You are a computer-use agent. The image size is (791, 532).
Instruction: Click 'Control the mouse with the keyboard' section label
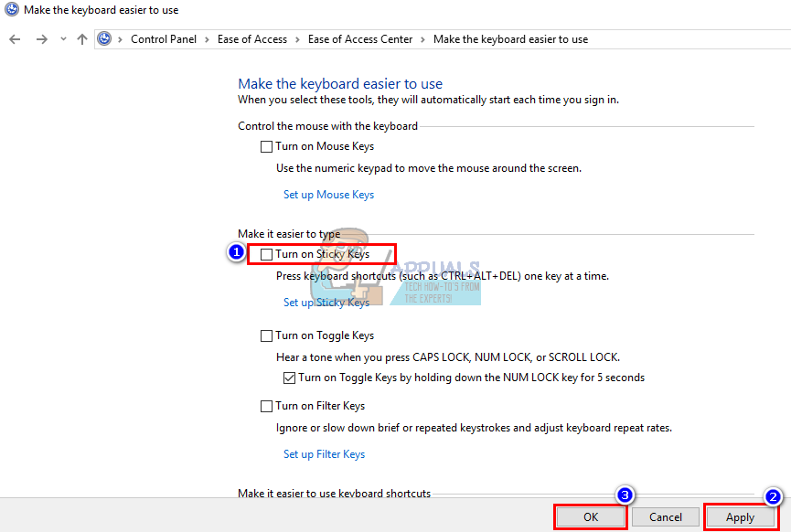point(328,126)
